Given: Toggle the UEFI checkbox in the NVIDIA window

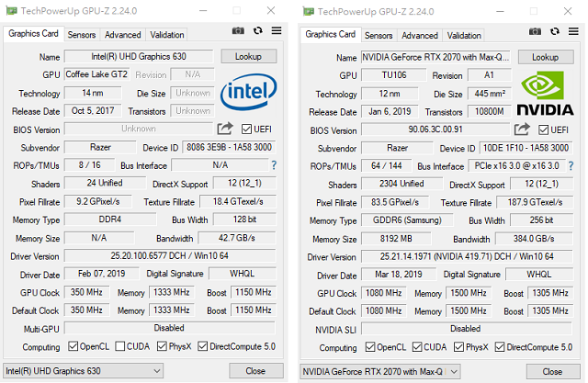Looking at the screenshot, I should click(x=543, y=130).
